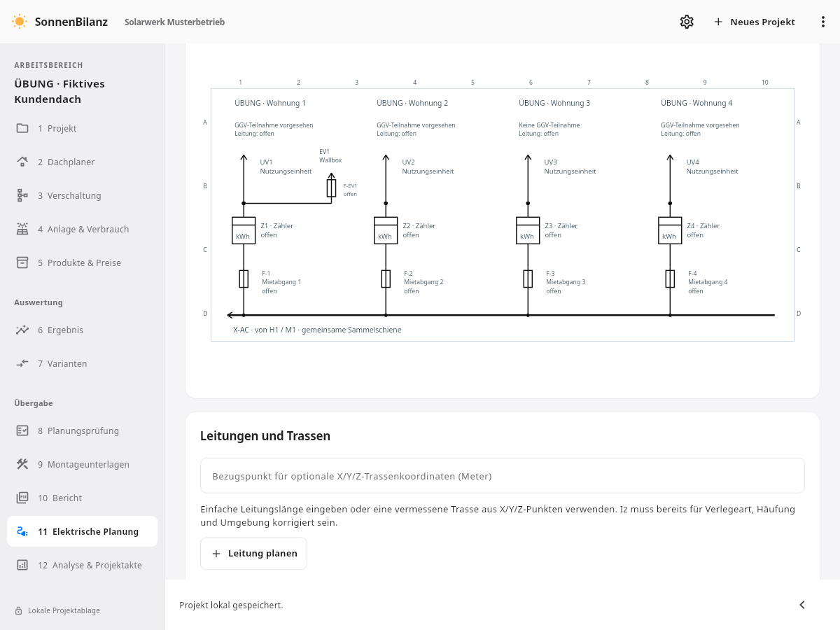Click the tools icon beside Montageunterlagen

pyautogui.click(x=22, y=464)
